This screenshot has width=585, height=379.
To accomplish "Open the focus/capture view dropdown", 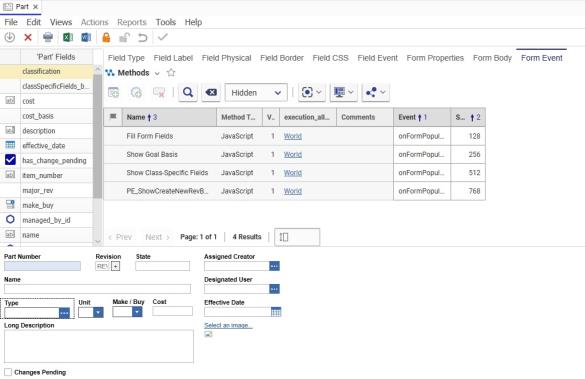I will [x=311, y=92].
